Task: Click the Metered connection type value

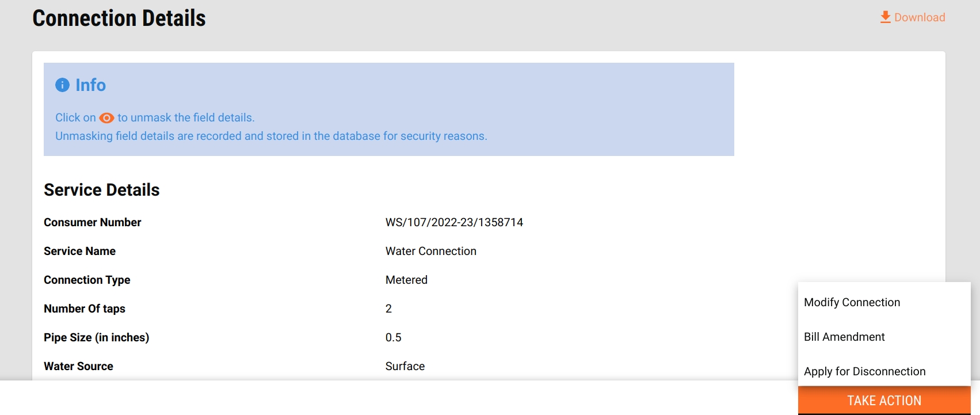Action: [406, 280]
